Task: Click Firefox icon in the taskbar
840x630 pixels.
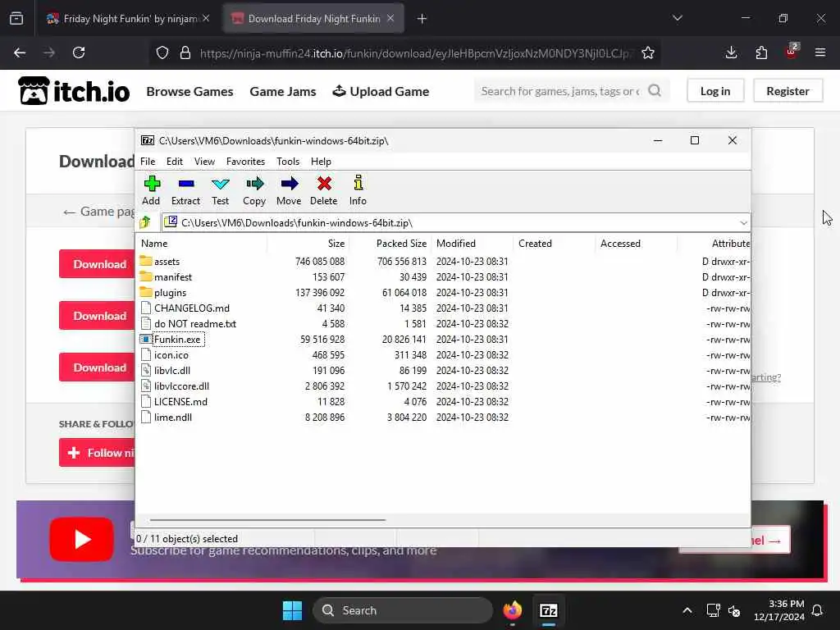Action: click(513, 610)
